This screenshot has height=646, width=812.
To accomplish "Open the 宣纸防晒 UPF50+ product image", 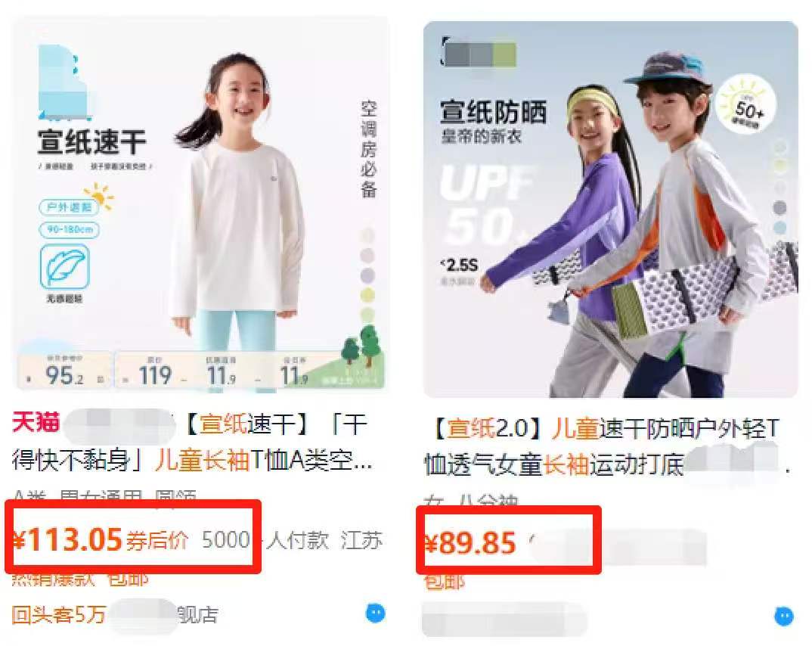I will 611,210.
